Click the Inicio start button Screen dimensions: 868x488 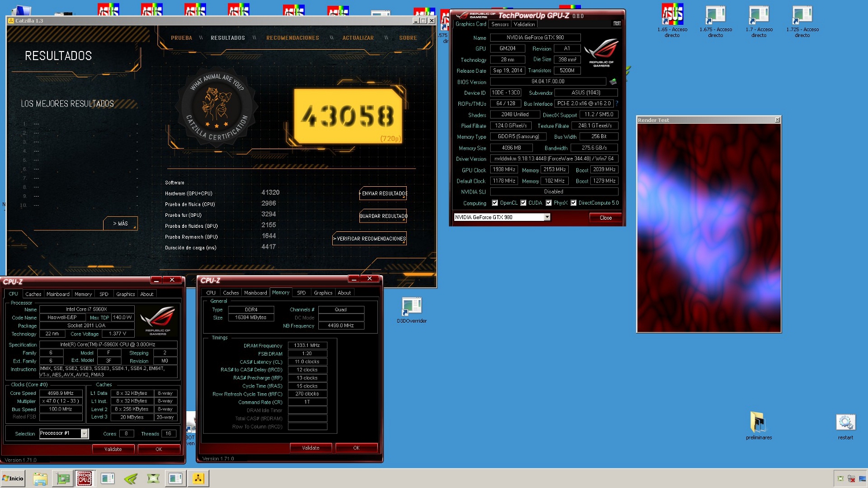pos(13,478)
